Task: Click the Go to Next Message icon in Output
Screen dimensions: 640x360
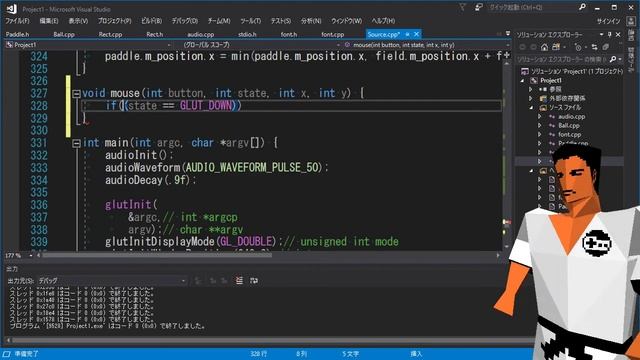Action: (x=224, y=280)
